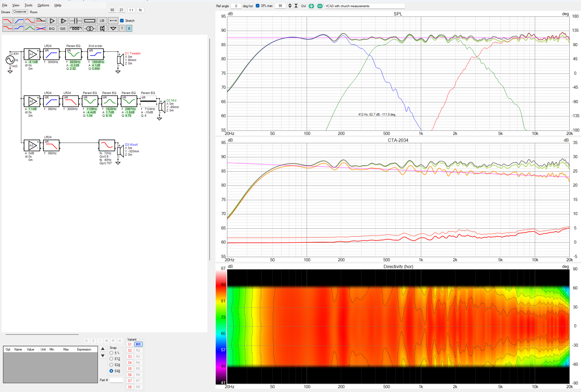Insert a BiQ biquad block
Image resolution: width=581 pixels, height=392 pixels.
[52, 28]
